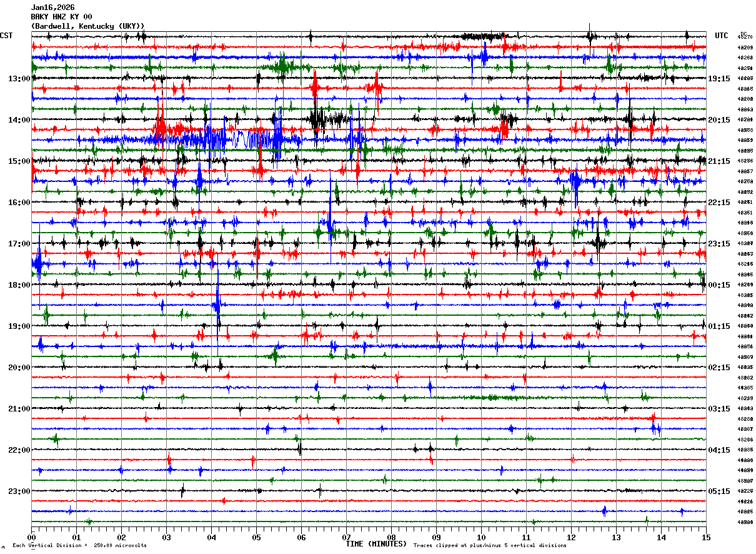
Task: Click minute 10 on the time axis
Action: [x=481, y=537]
